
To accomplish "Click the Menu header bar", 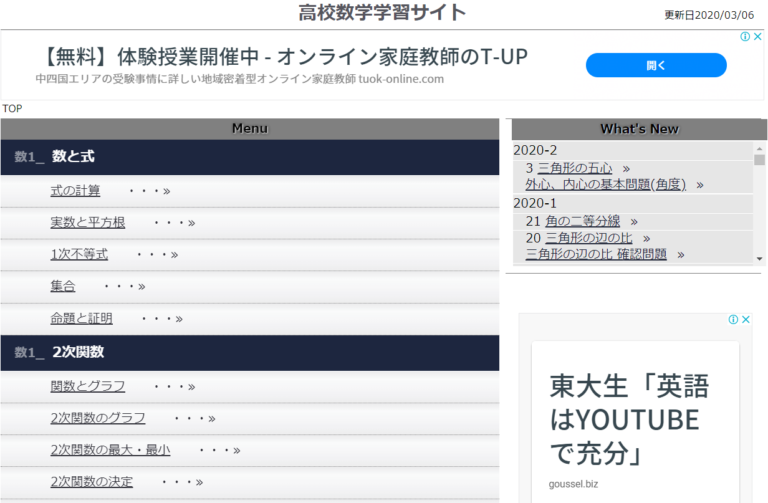I will pyautogui.click(x=250, y=129).
